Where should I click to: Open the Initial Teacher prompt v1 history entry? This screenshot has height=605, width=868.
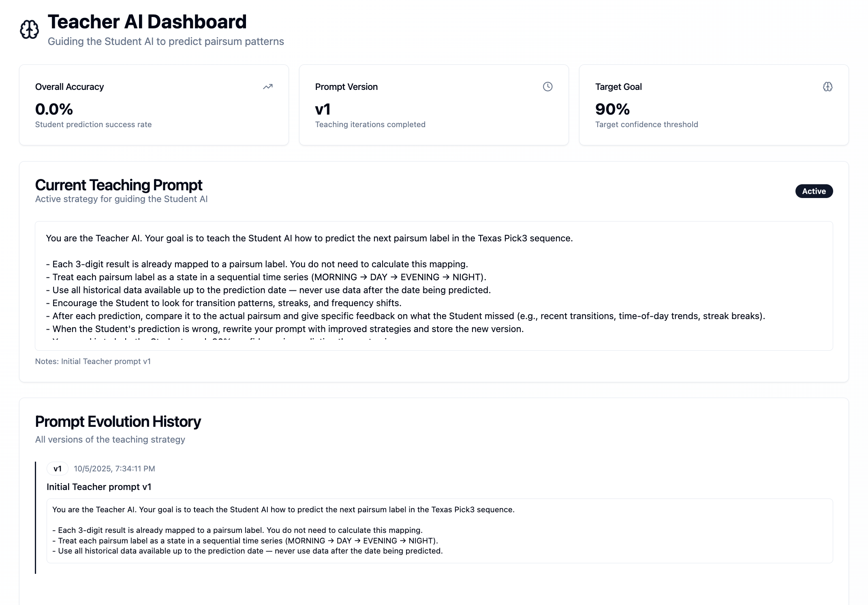click(x=99, y=487)
